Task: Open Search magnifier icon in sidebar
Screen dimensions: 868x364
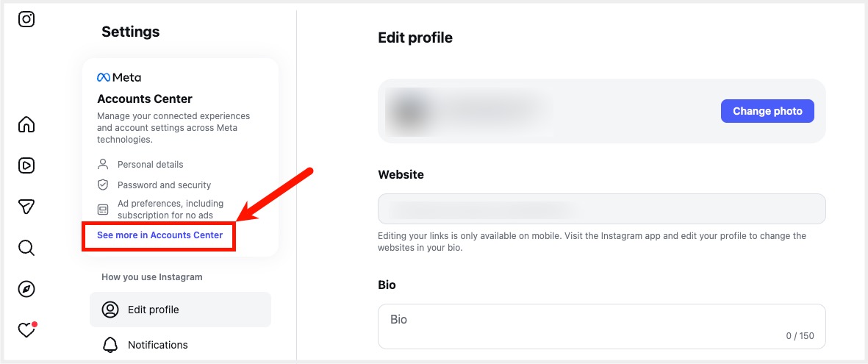Action: pyautogui.click(x=26, y=248)
